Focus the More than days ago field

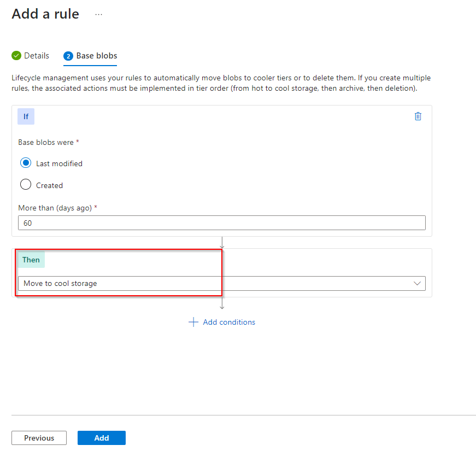point(221,223)
